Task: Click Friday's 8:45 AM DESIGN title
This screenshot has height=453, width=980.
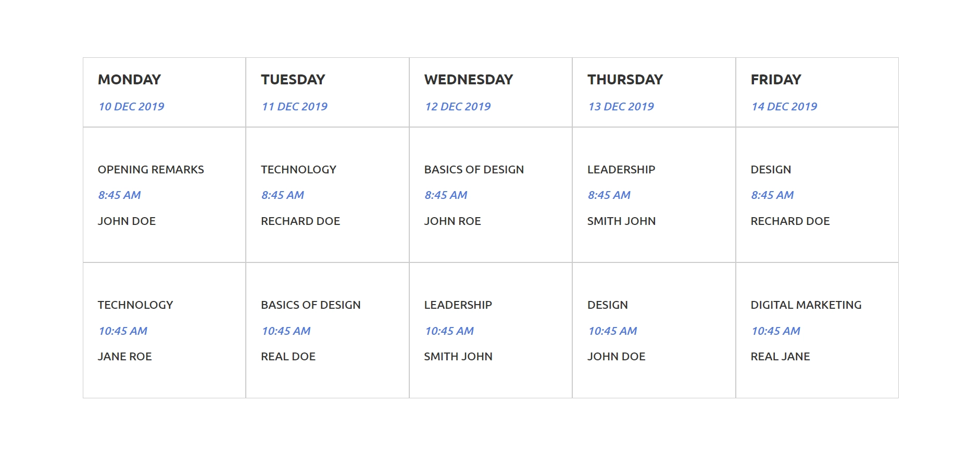Action: pos(771,169)
